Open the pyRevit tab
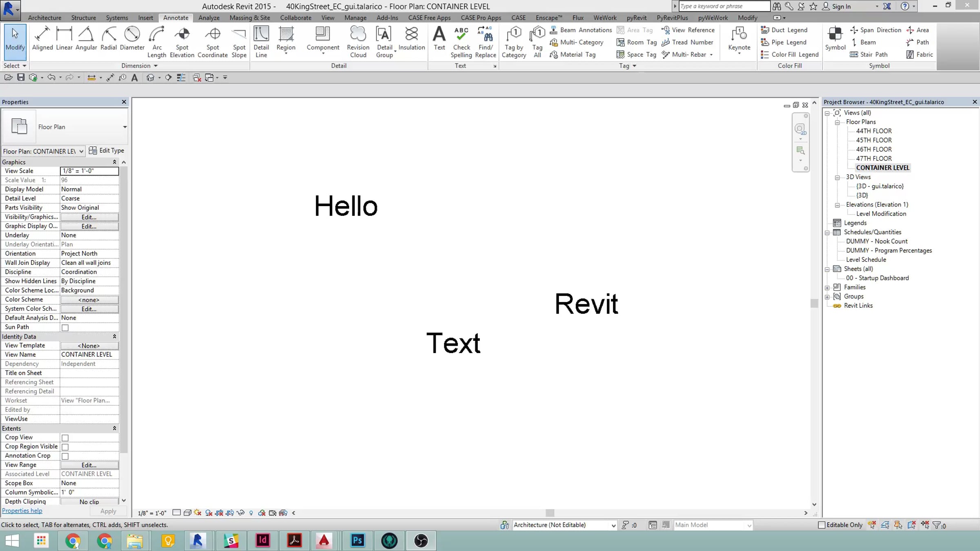 click(637, 18)
